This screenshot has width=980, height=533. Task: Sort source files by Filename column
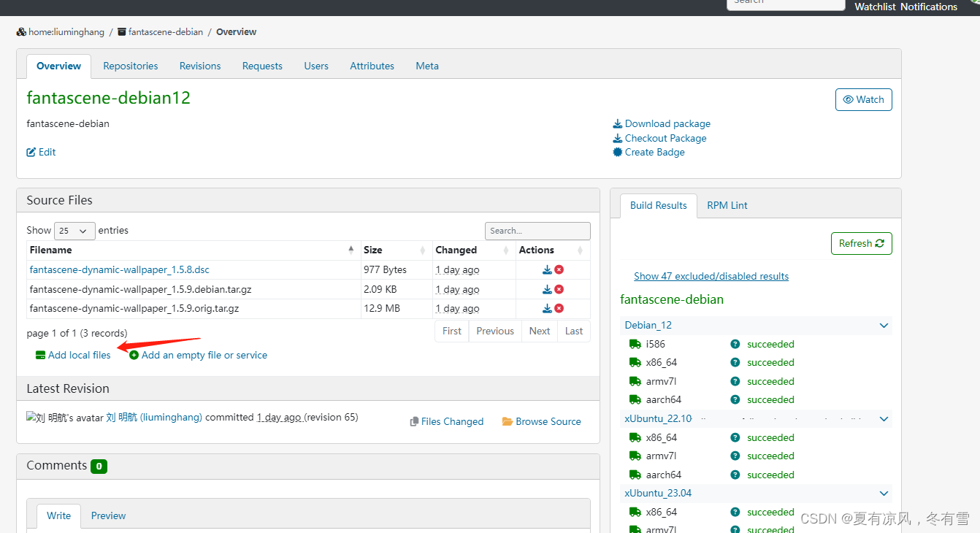194,250
